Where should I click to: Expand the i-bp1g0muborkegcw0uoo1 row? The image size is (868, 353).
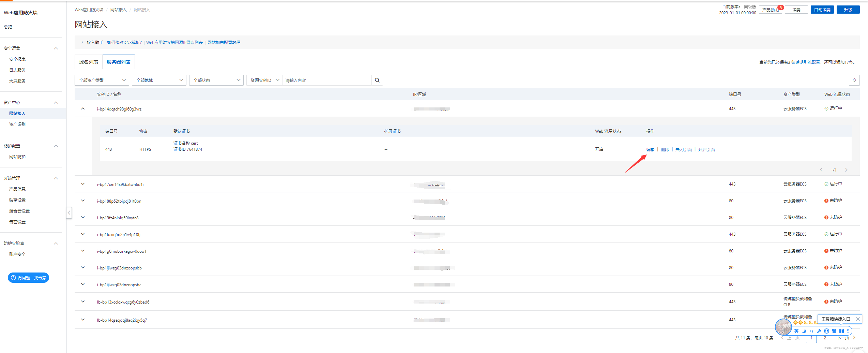83,251
